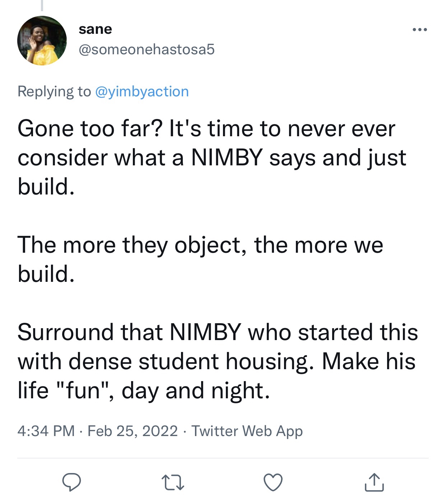Viewport: 446px width, 504px height.
Task: Retweet this tweet
Action: click(x=173, y=482)
